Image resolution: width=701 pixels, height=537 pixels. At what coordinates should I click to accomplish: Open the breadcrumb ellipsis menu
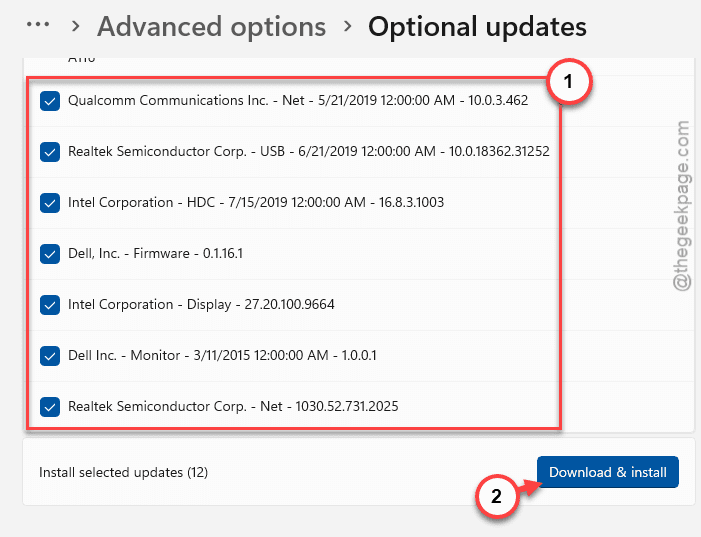tap(38, 25)
